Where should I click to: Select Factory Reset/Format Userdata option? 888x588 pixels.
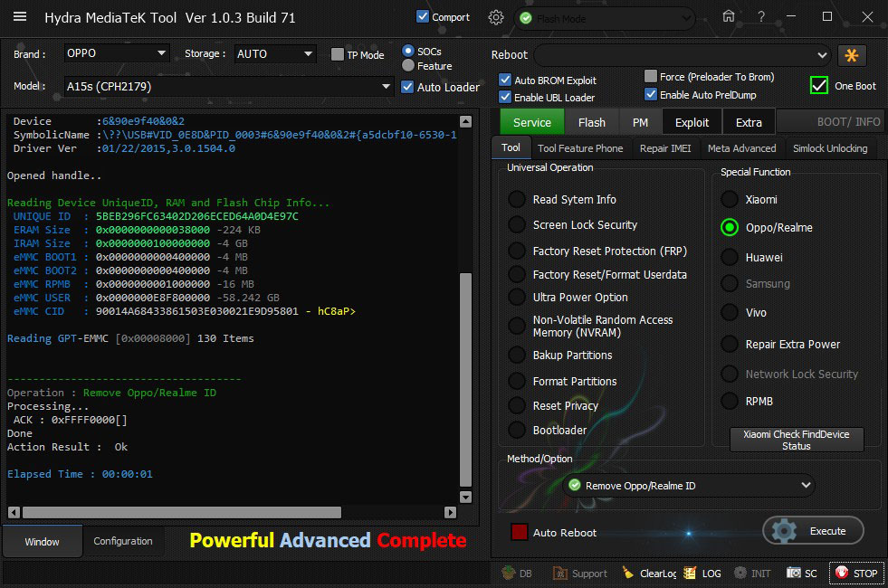(517, 274)
